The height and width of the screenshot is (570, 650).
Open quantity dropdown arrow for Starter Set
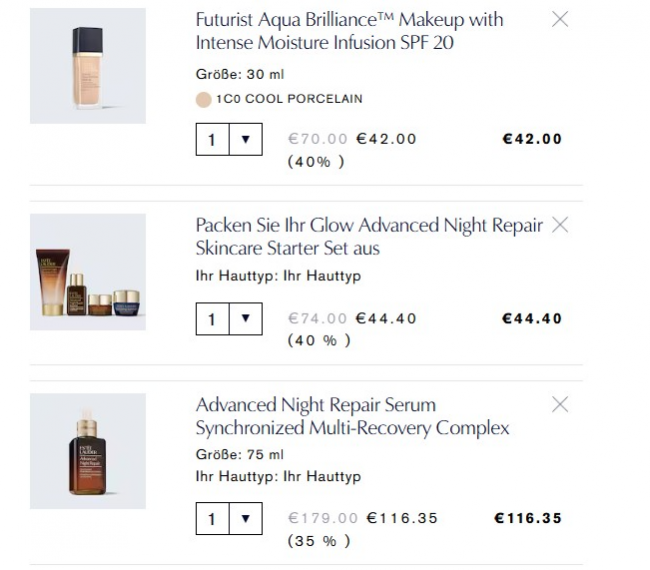[x=245, y=319]
